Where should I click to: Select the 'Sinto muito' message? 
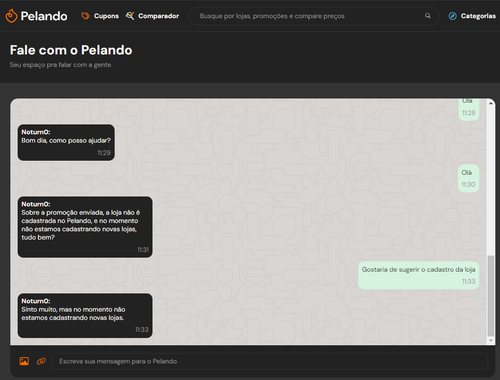85,315
